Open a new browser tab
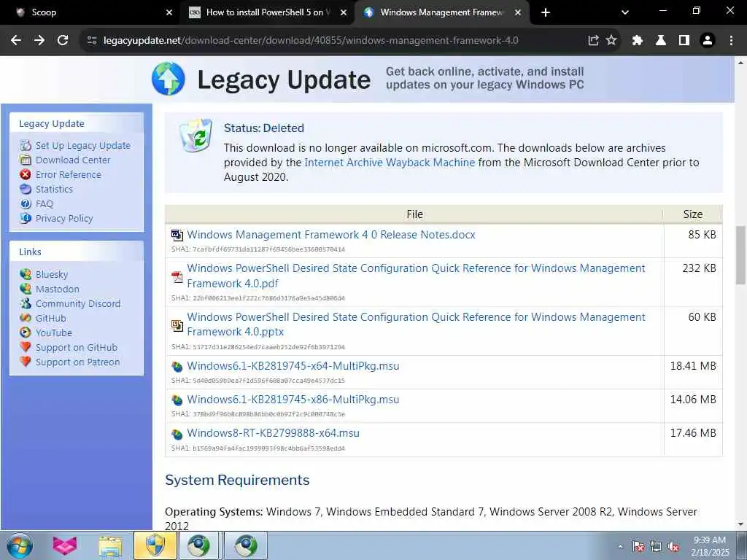The height and width of the screenshot is (560, 747). point(546,12)
